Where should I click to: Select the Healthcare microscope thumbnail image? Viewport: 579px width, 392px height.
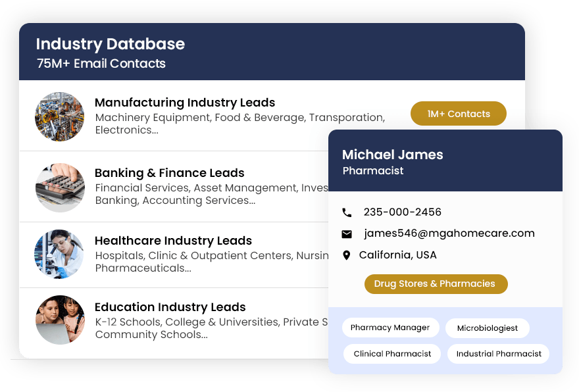pyautogui.click(x=60, y=254)
